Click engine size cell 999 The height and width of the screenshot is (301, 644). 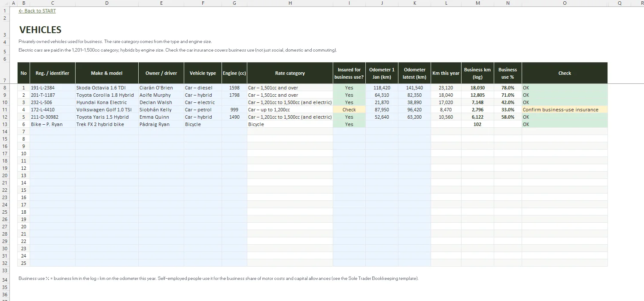(234, 110)
